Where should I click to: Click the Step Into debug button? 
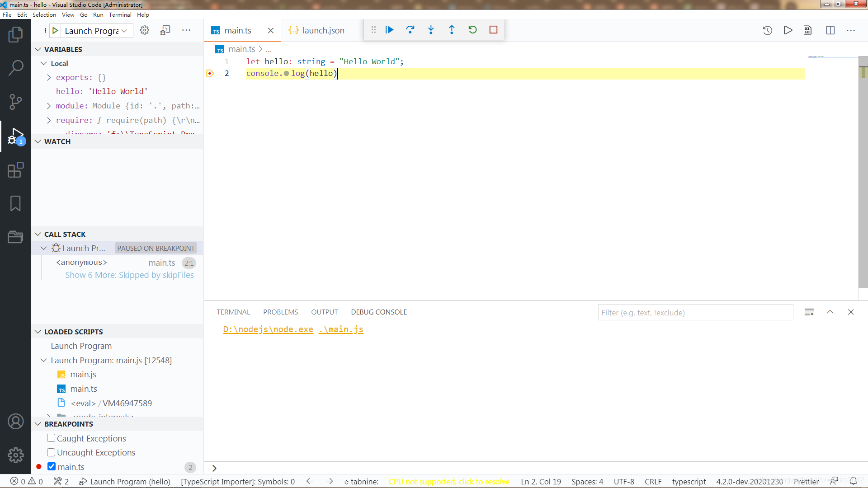[431, 29]
